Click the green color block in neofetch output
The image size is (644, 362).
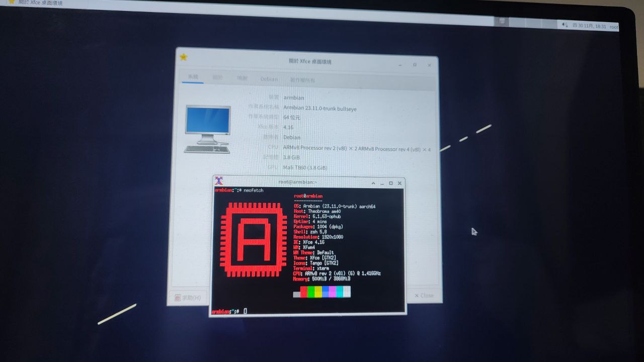[311, 292]
